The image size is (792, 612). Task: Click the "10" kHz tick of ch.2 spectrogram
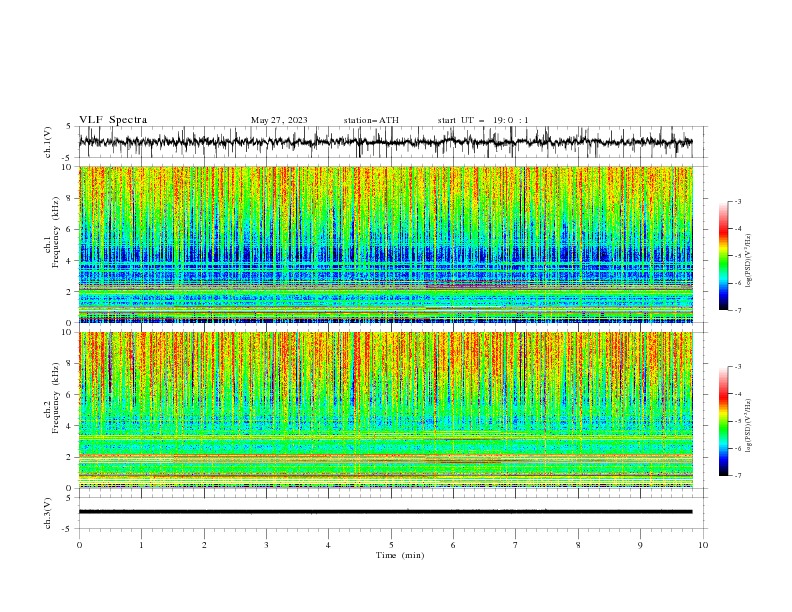click(x=68, y=332)
